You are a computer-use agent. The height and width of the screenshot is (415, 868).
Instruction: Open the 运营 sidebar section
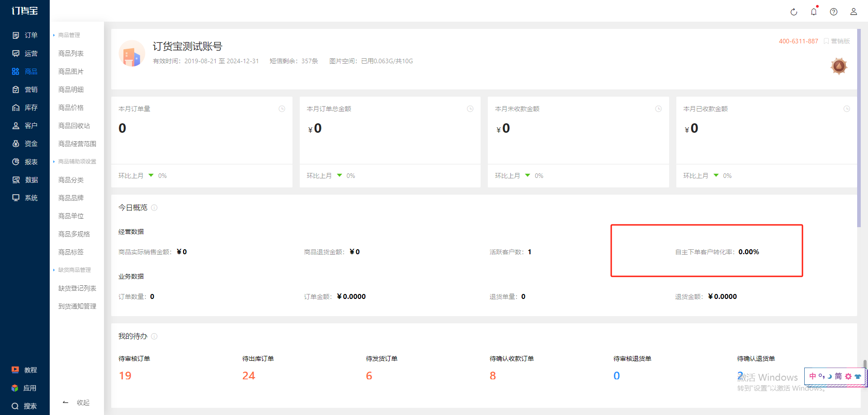point(25,53)
